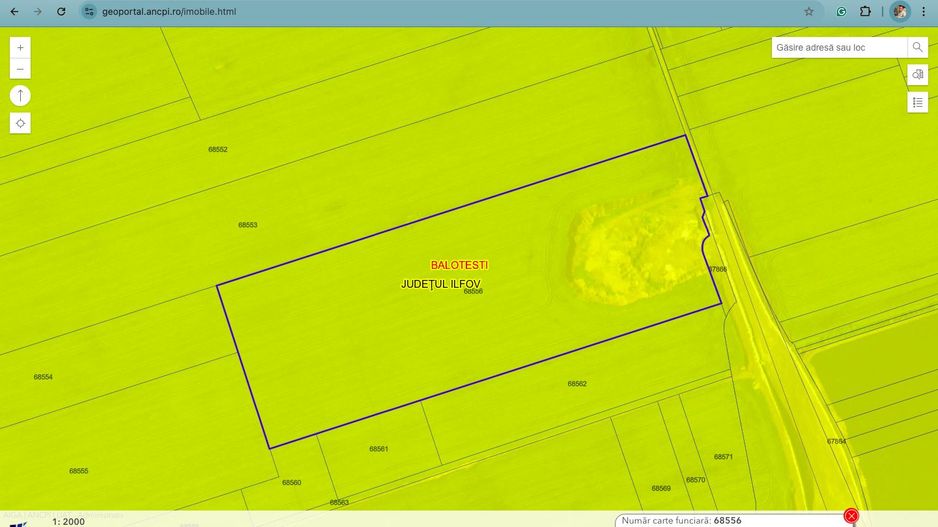This screenshot has width=938, height=527.
Task: Click parcel 68553 on the map
Action: [x=248, y=225]
